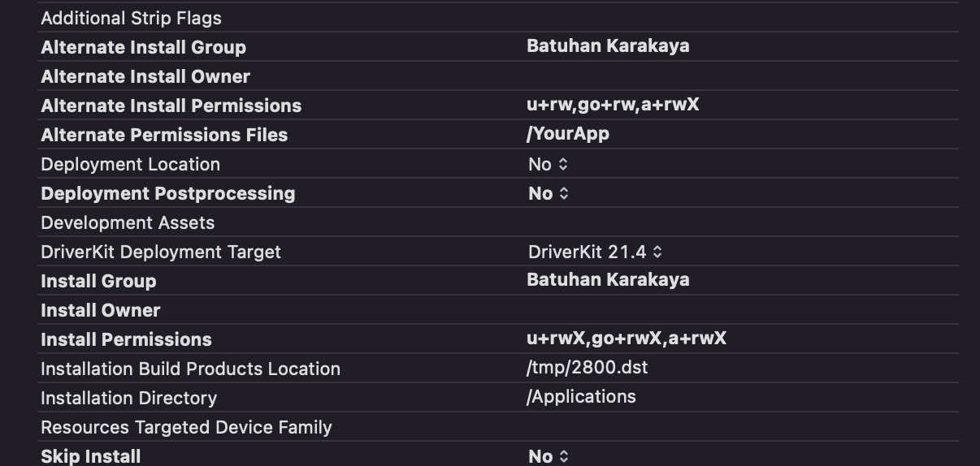Edit the /YourApp Alternate Permissions Files value

point(568,134)
